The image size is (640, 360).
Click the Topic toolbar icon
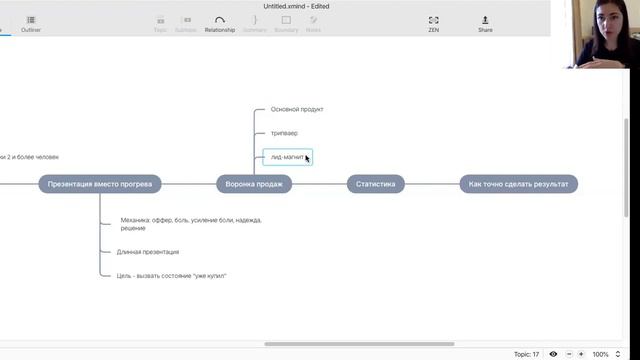[x=160, y=24]
